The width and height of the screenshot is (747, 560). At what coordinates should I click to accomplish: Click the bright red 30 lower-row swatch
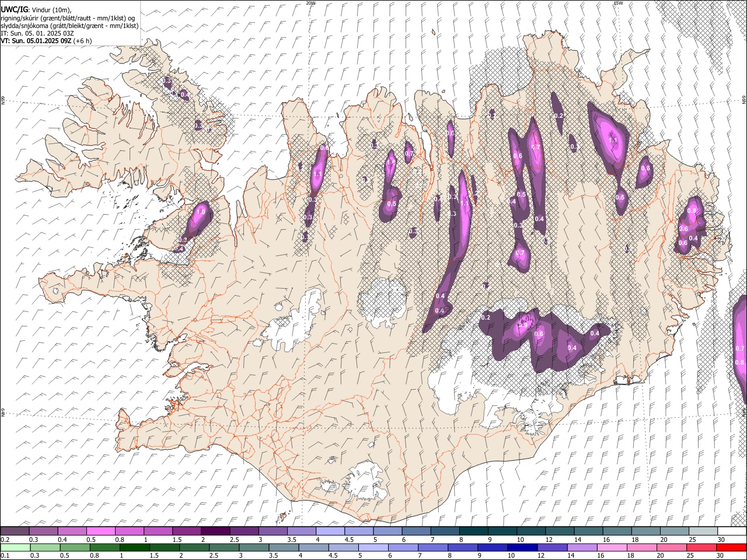coord(731,547)
